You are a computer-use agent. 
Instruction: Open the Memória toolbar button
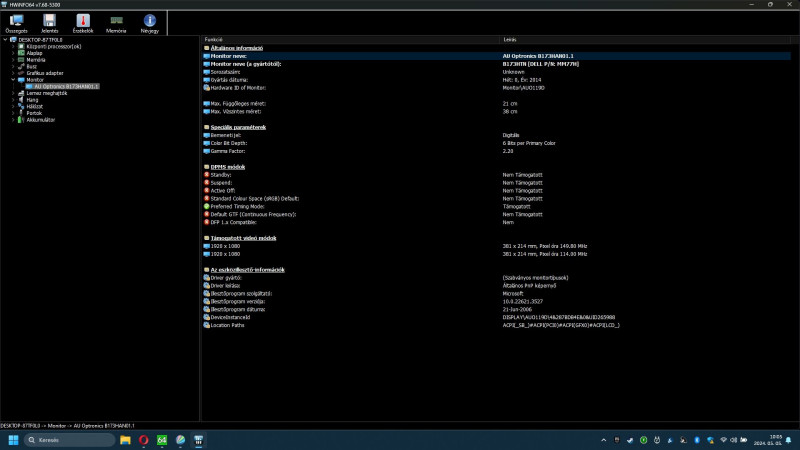coord(116,23)
